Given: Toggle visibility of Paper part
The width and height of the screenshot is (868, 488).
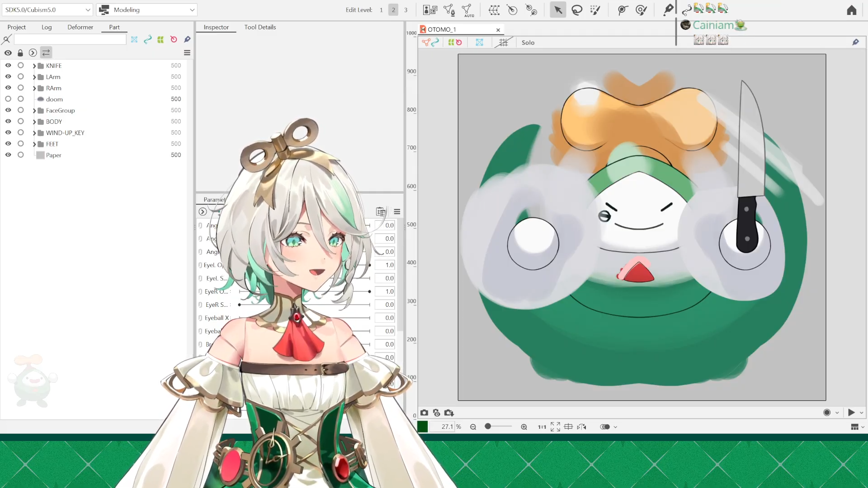Looking at the screenshot, I should point(8,155).
